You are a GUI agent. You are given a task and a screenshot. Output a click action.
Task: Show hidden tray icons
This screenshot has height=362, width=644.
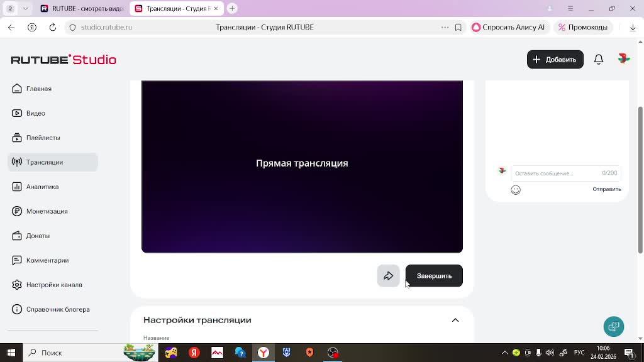click(505, 353)
